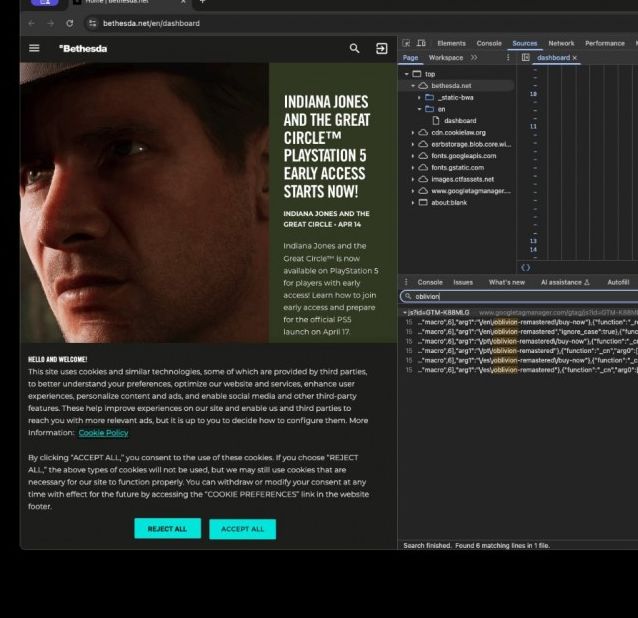Click the sign-in icon in site header
Screen dimensions: 638x618
coord(381,48)
